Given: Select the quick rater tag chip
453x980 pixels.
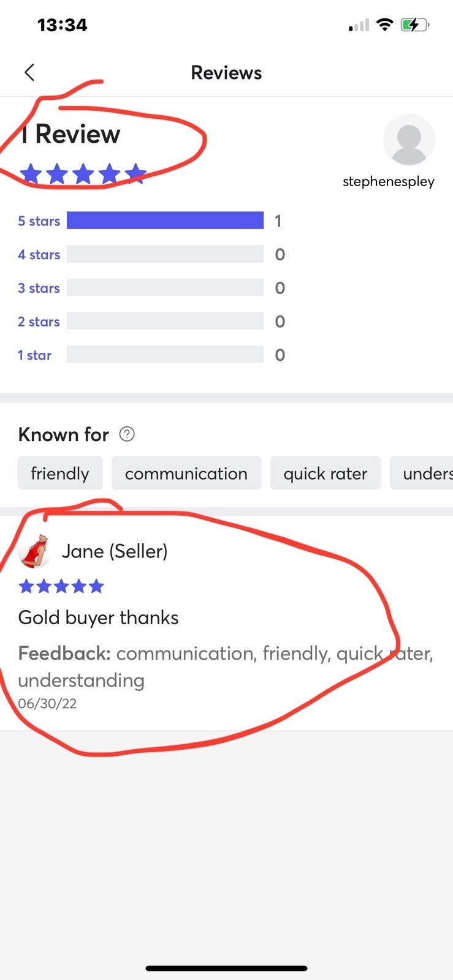Looking at the screenshot, I should click(325, 473).
